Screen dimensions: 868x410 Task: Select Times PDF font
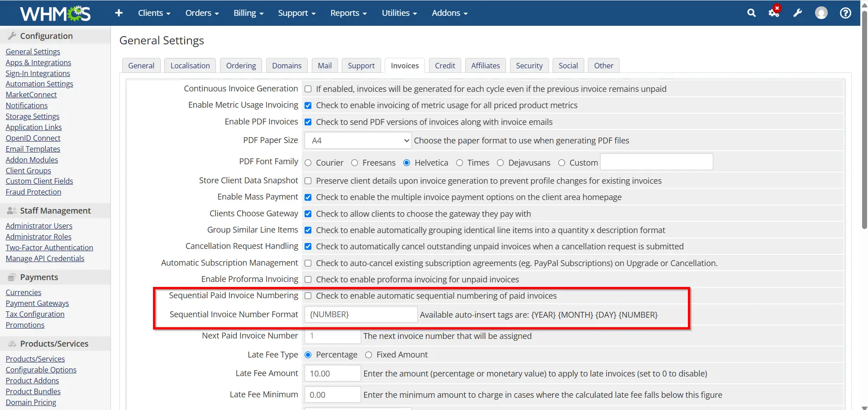click(460, 163)
